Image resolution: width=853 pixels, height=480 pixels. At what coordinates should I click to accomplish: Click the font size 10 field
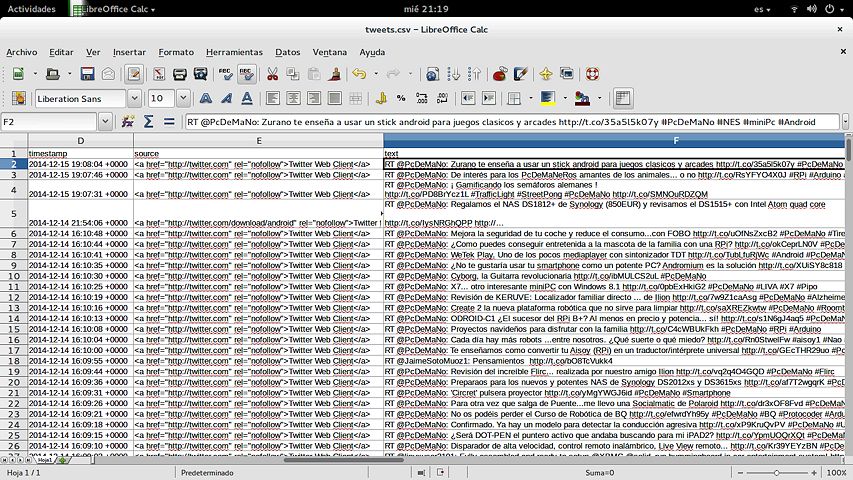(162, 99)
